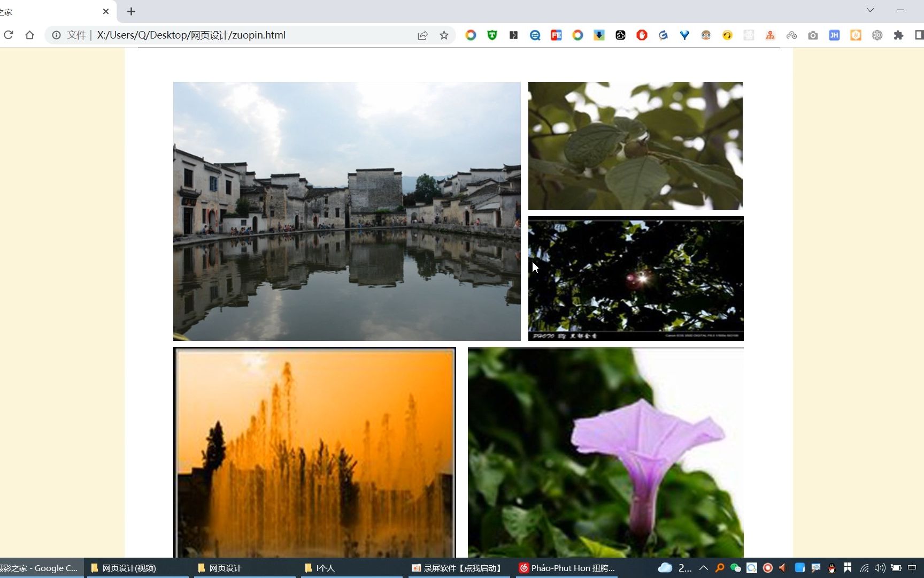Click the WeChat icon in the system tray

click(735, 568)
